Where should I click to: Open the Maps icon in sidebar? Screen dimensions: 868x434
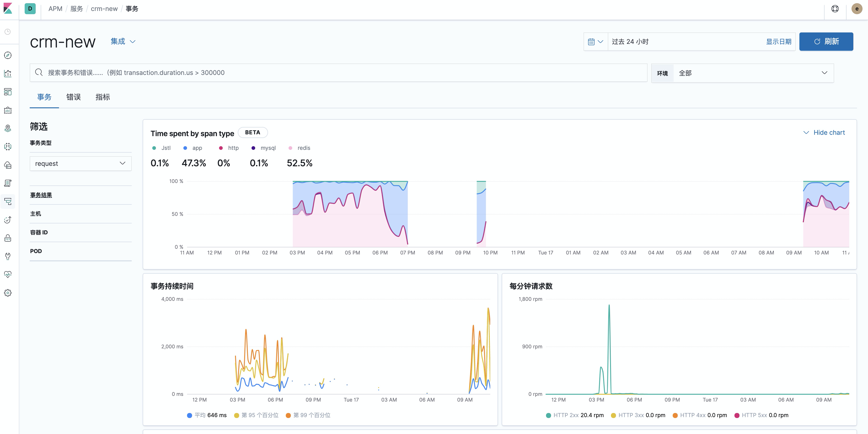[8, 128]
